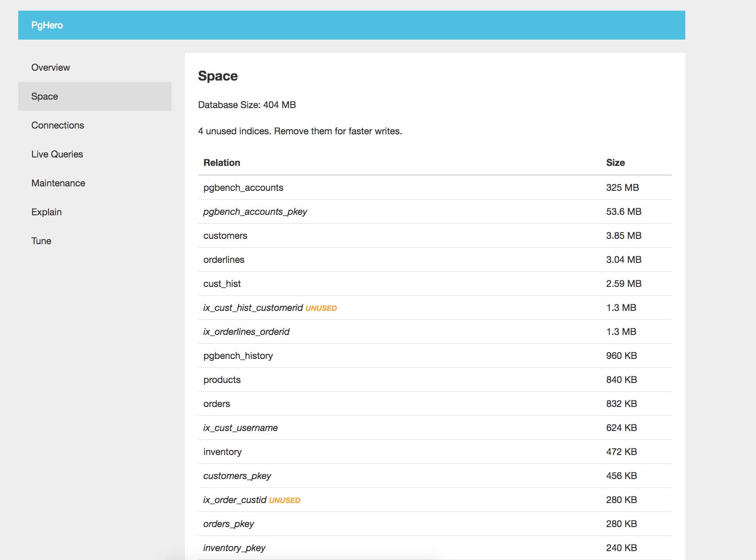Click the UNUSED badge on ix_cust_hist_customerid
This screenshot has width=756, height=560.
[x=322, y=307]
